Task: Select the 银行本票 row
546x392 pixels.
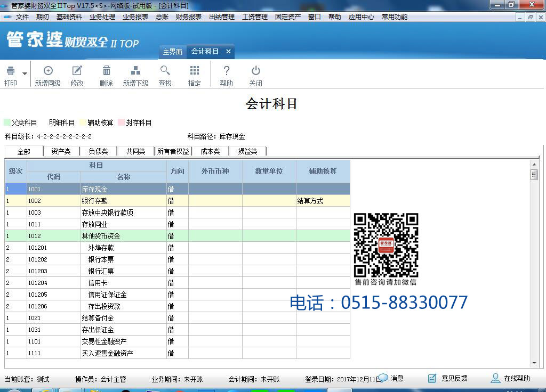Action: click(x=178, y=259)
